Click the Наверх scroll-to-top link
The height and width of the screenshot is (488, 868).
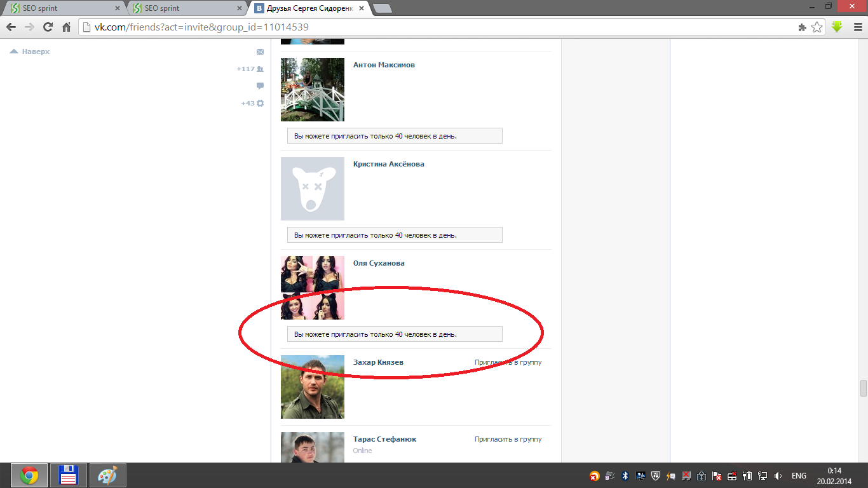(30, 51)
